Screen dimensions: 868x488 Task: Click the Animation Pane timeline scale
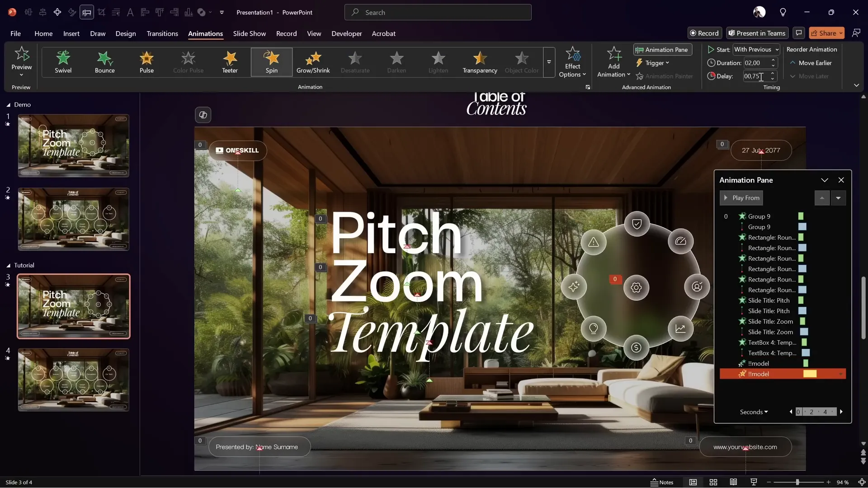pyautogui.click(x=816, y=412)
